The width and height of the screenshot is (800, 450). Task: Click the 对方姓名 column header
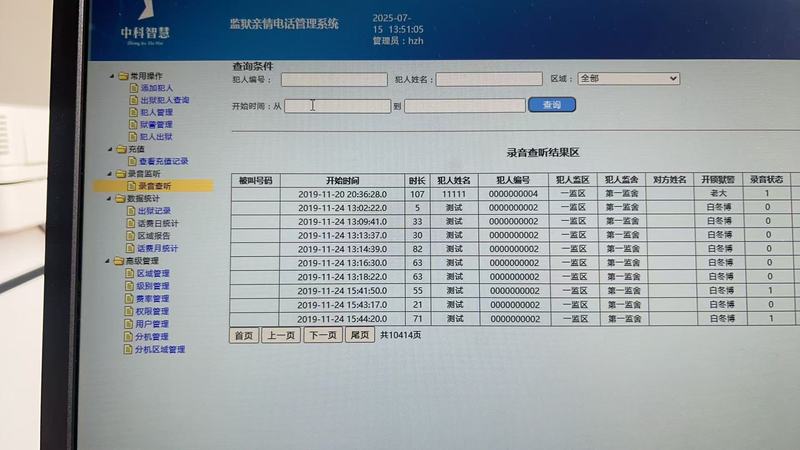point(670,180)
